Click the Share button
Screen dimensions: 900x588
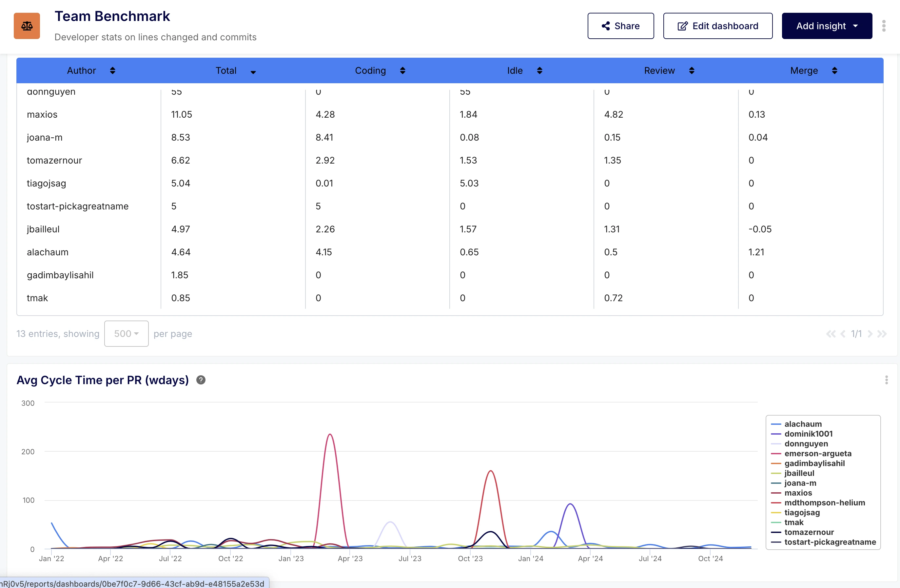pos(620,26)
